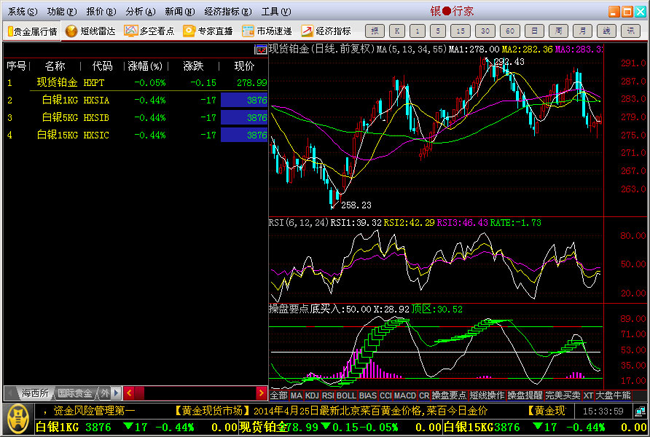
Task: Open the 系统 menu
Action: (x=21, y=11)
